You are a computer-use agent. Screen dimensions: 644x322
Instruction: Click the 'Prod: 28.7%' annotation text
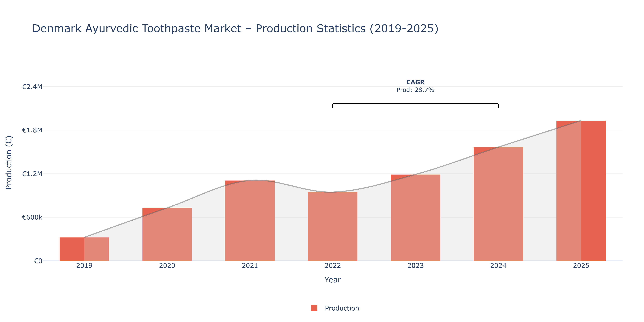[415, 90]
